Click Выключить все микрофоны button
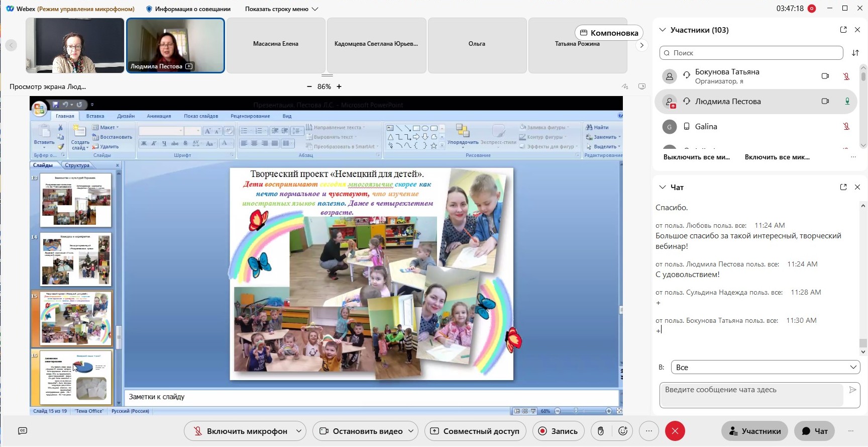 696,157
